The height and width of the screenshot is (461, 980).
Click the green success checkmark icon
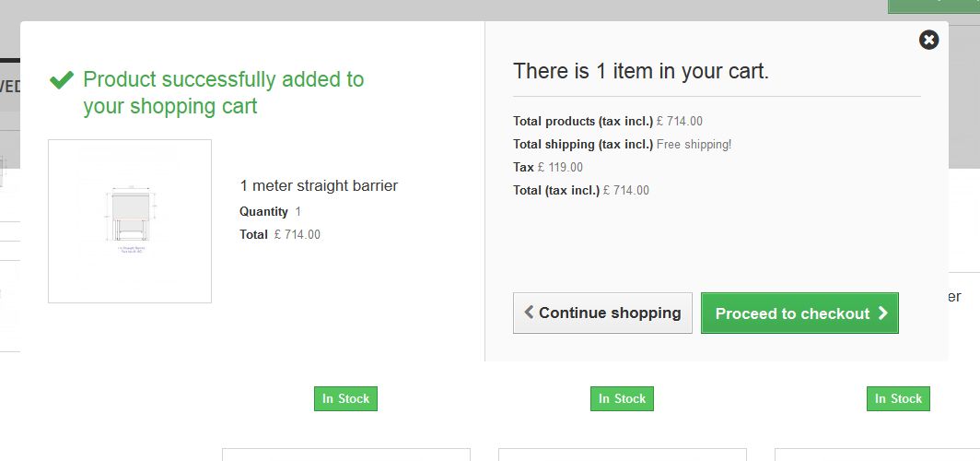pos(62,79)
